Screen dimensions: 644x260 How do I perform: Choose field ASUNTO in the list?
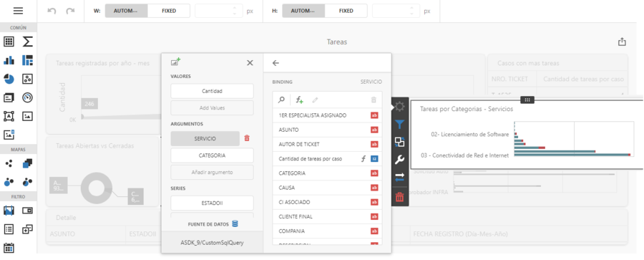pos(327,130)
